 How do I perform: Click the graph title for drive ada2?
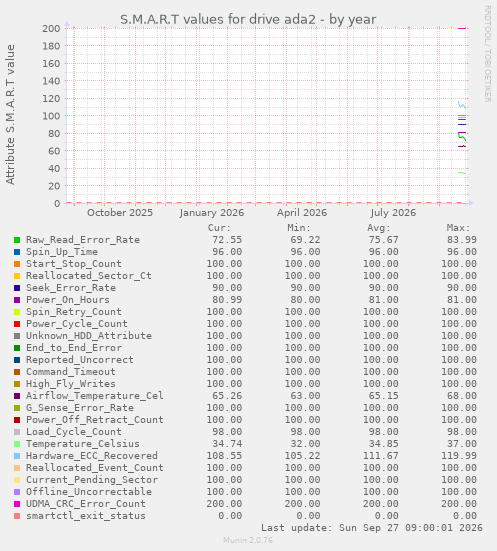click(x=248, y=19)
